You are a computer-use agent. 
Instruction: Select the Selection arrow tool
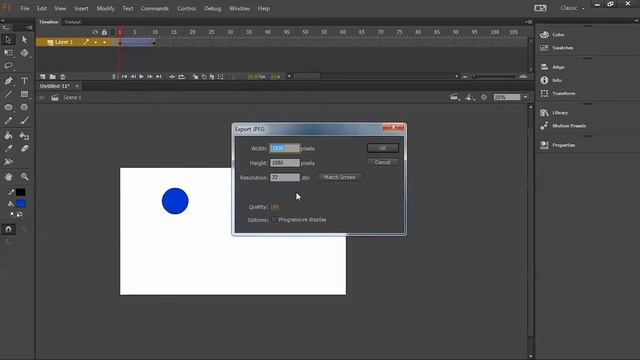[x=8, y=40]
